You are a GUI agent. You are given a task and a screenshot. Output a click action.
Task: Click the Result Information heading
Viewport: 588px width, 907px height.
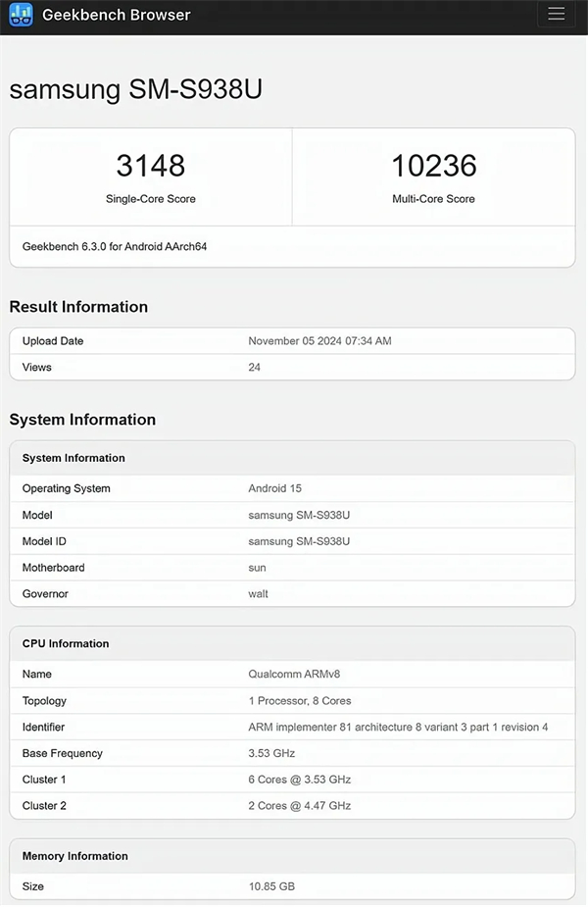click(78, 307)
